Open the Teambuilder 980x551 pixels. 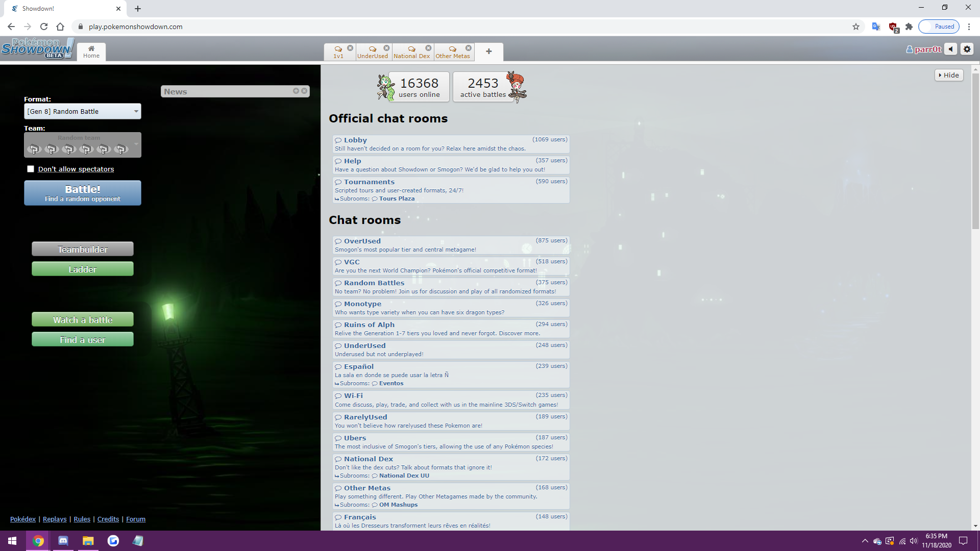pyautogui.click(x=83, y=249)
